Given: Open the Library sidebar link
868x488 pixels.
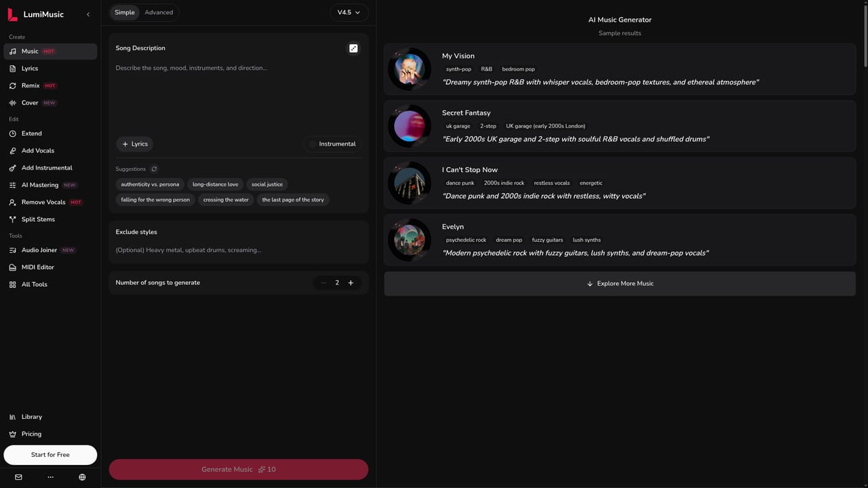Looking at the screenshot, I should click(x=50, y=417).
